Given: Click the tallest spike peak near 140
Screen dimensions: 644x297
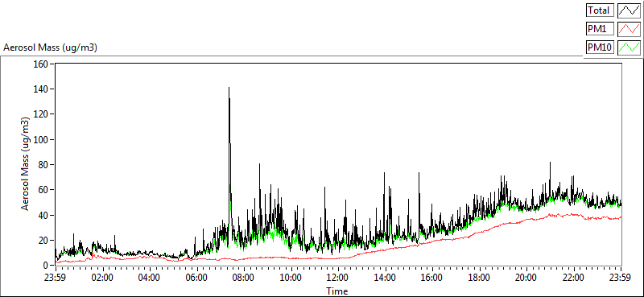Looking at the screenshot, I should [229, 88].
